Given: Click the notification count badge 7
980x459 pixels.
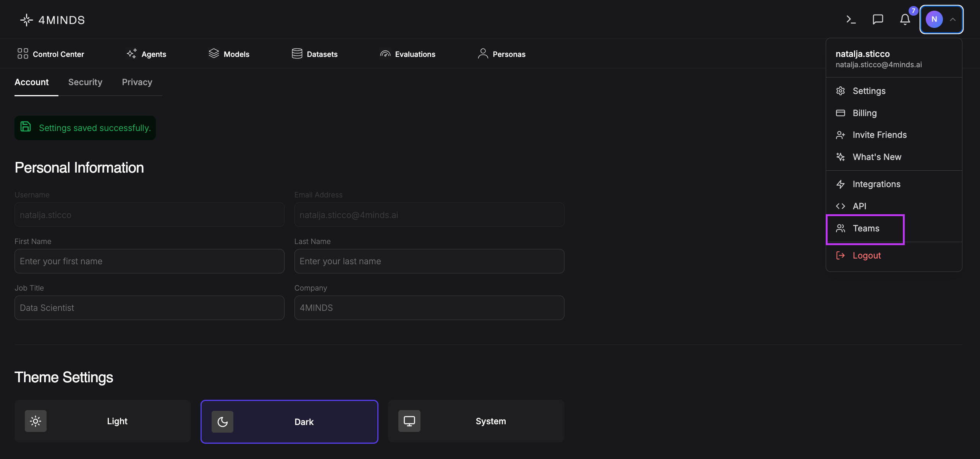Looking at the screenshot, I should pos(913,11).
